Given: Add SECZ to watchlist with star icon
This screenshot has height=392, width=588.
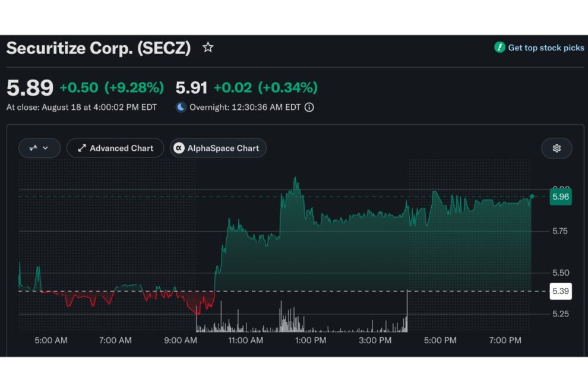Looking at the screenshot, I should click(x=208, y=48).
